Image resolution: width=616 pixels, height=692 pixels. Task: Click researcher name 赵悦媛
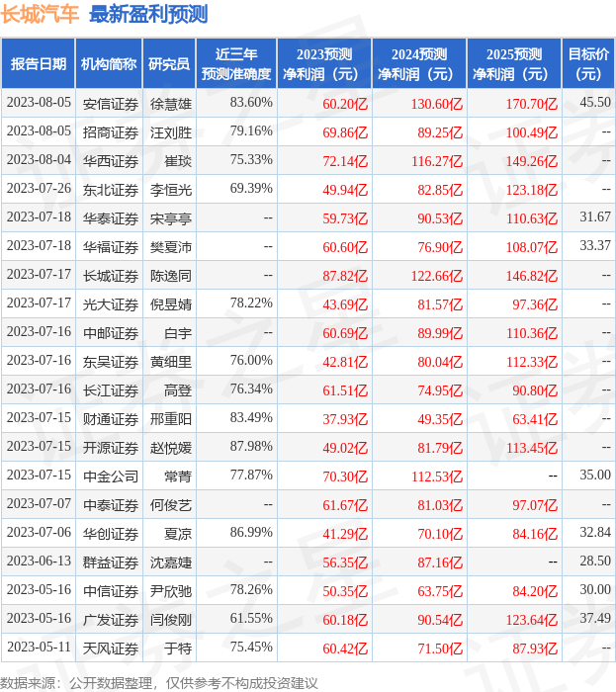pos(171,449)
